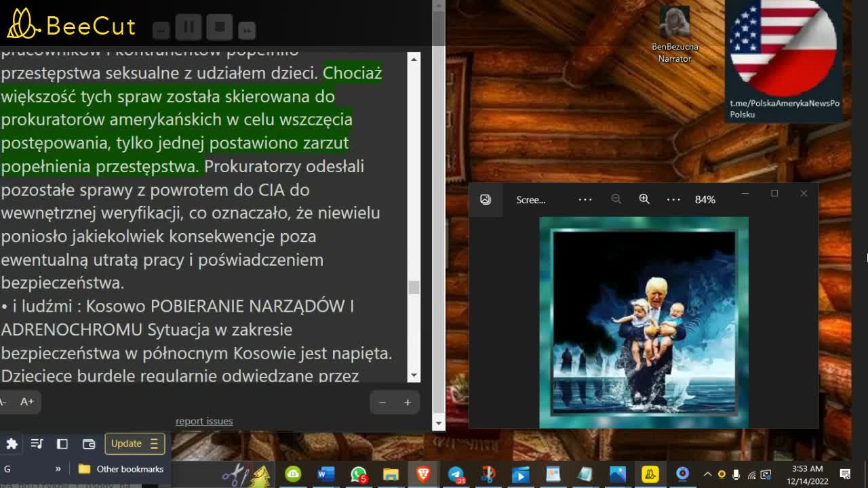Click the word 'ADRENOCHROMU' in the text
868x488 pixels.
click(72, 329)
